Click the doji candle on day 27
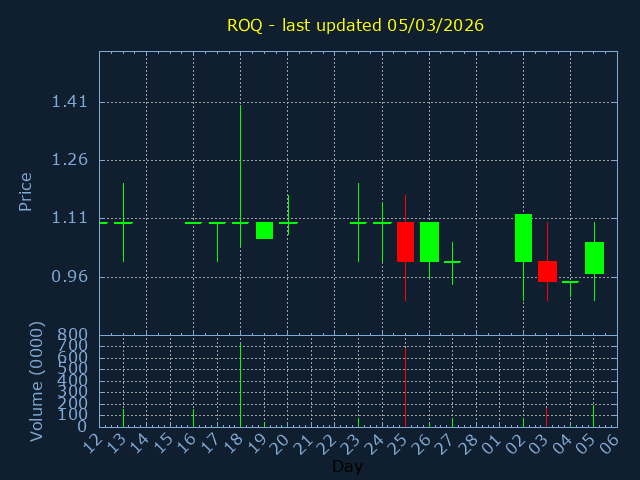This screenshot has height=480, width=640. click(452, 262)
